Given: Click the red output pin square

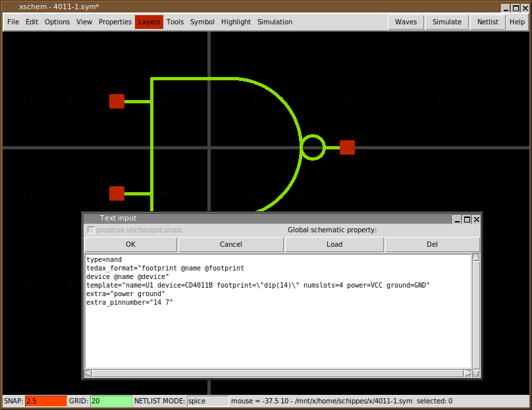Looking at the screenshot, I should pyautogui.click(x=347, y=147).
